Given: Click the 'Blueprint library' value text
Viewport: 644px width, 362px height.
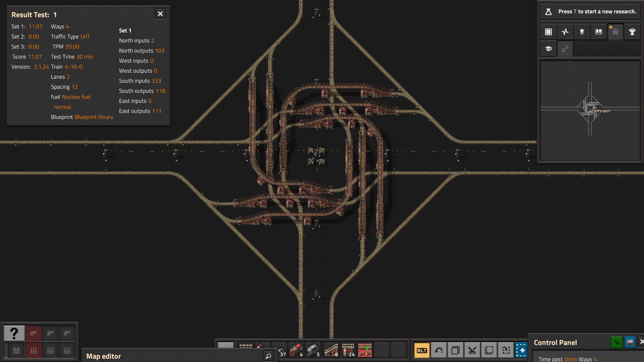Looking at the screenshot, I should coord(94,117).
